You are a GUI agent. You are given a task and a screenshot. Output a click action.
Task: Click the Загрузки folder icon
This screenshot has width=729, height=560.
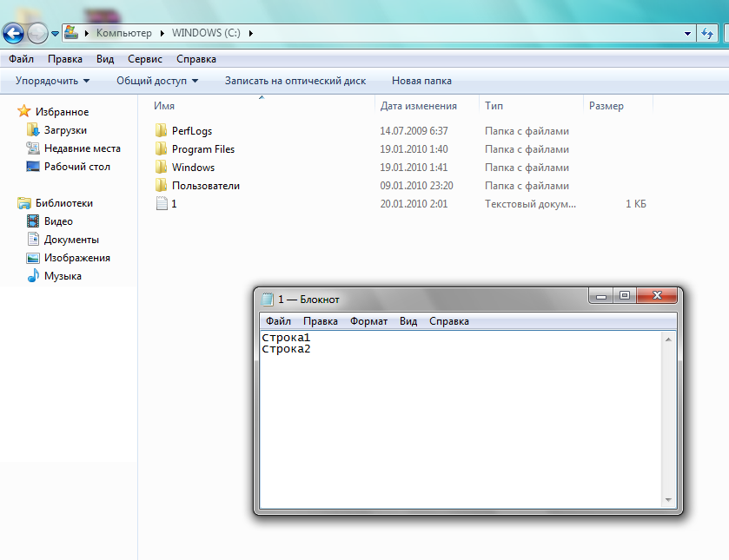coord(32,129)
